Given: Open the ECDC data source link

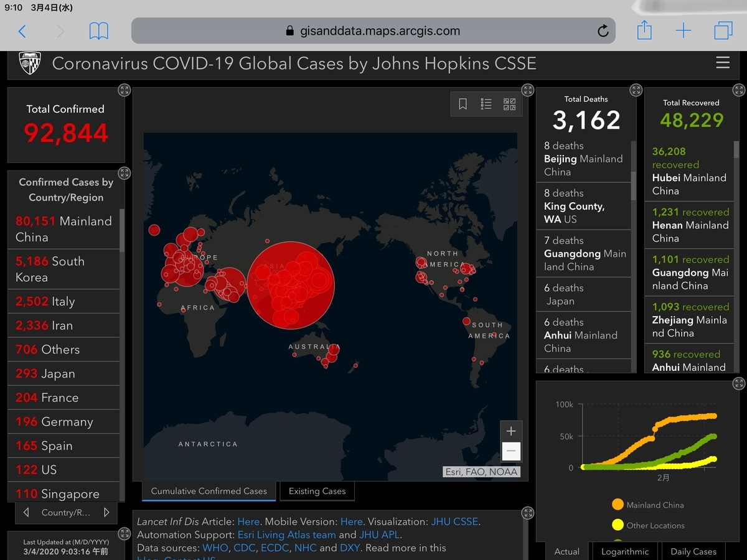Looking at the screenshot, I should point(275,548).
